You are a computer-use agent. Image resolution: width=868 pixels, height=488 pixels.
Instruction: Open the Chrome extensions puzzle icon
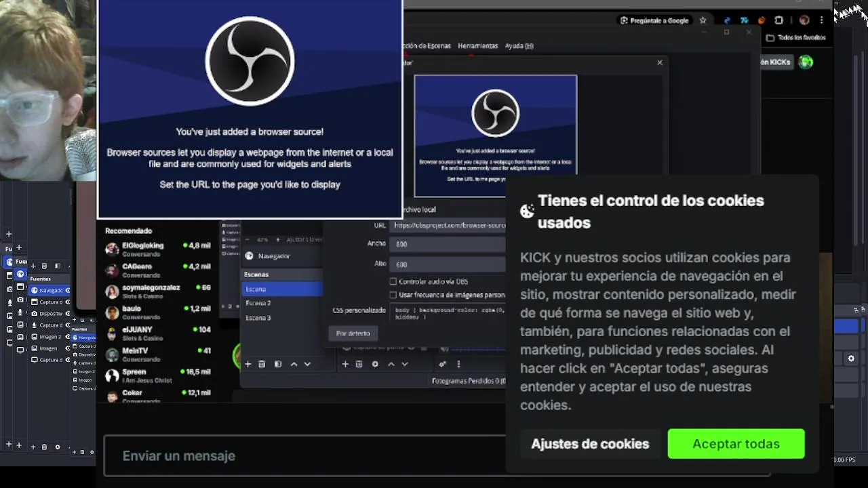click(x=778, y=20)
